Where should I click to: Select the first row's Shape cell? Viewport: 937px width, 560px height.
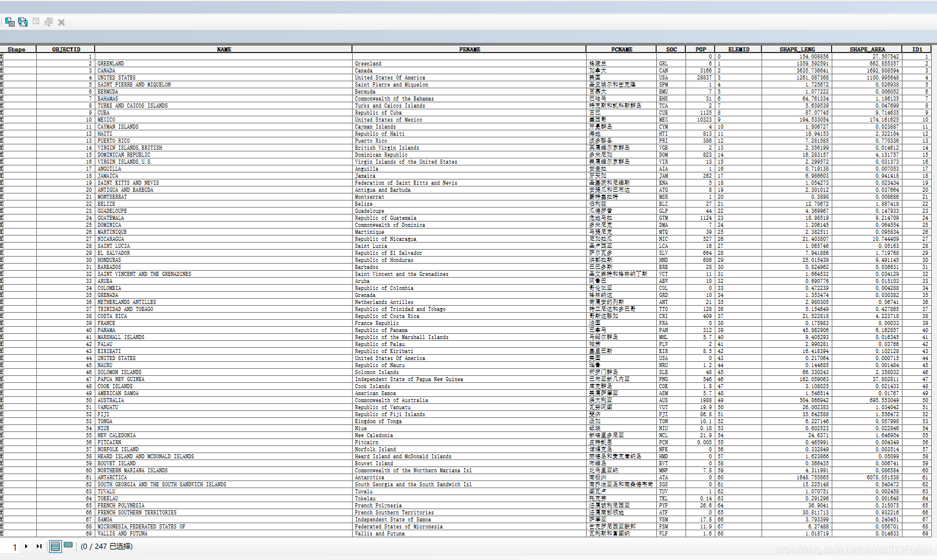tap(18, 57)
